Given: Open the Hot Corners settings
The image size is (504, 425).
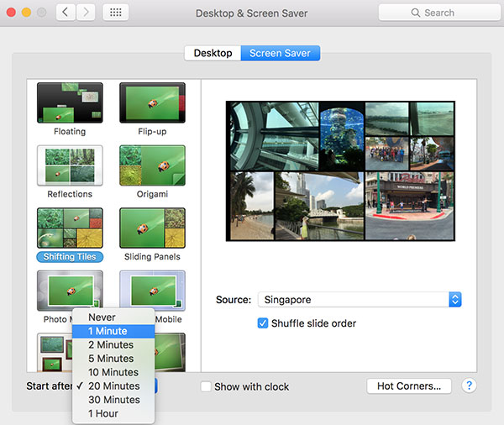Looking at the screenshot, I should coord(409,386).
